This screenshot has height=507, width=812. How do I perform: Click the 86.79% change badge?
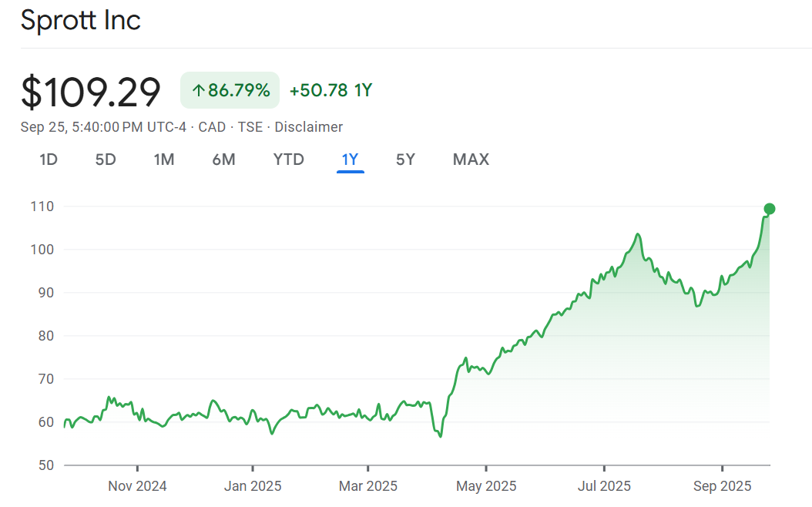[230, 91]
